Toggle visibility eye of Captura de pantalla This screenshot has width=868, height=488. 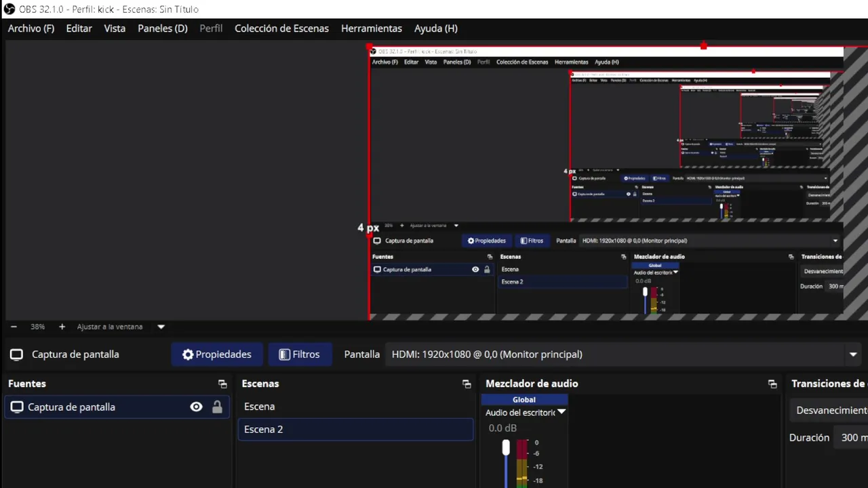tap(196, 407)
